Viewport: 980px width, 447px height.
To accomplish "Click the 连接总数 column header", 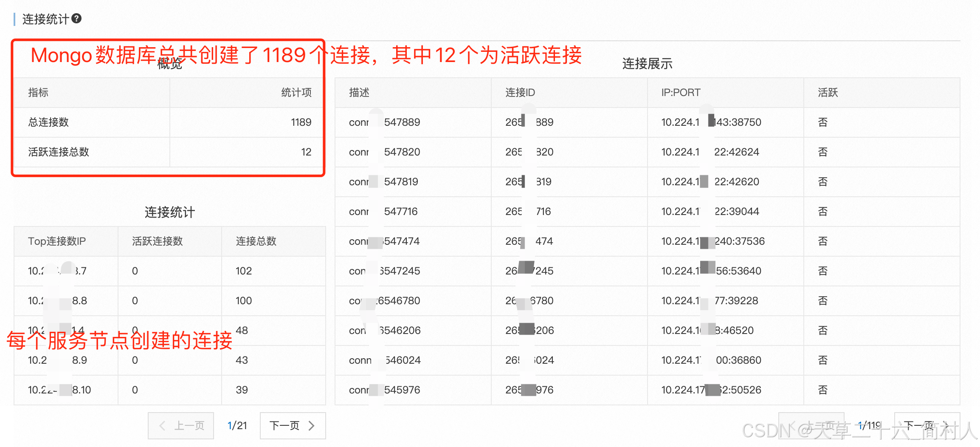I will pyautogui.click(x=256, y=241).
